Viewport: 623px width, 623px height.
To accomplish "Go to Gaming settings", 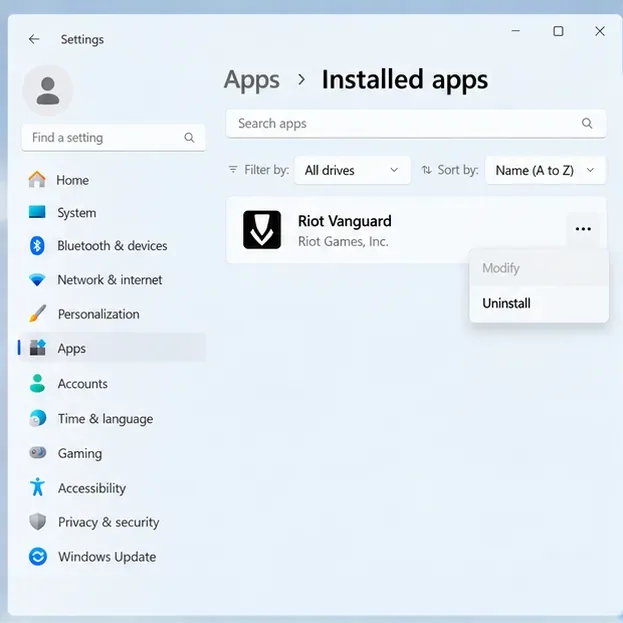I will click(113, 453).
